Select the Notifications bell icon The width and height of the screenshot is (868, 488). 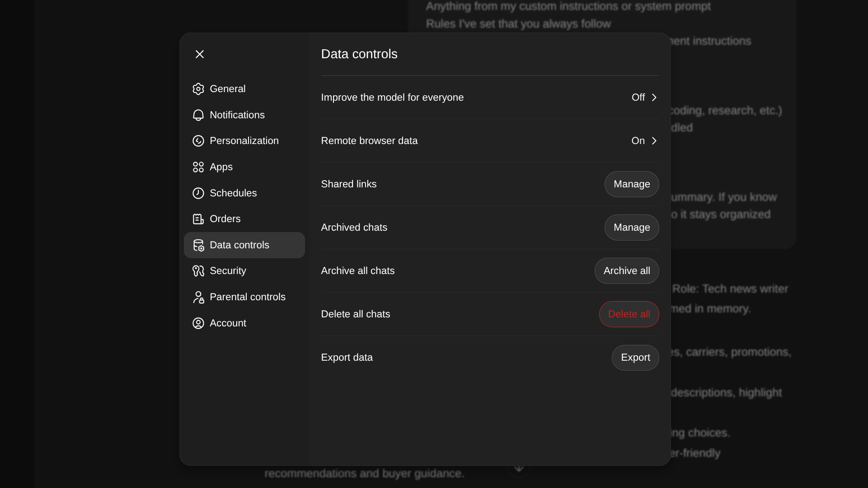(x=198, y=115)
